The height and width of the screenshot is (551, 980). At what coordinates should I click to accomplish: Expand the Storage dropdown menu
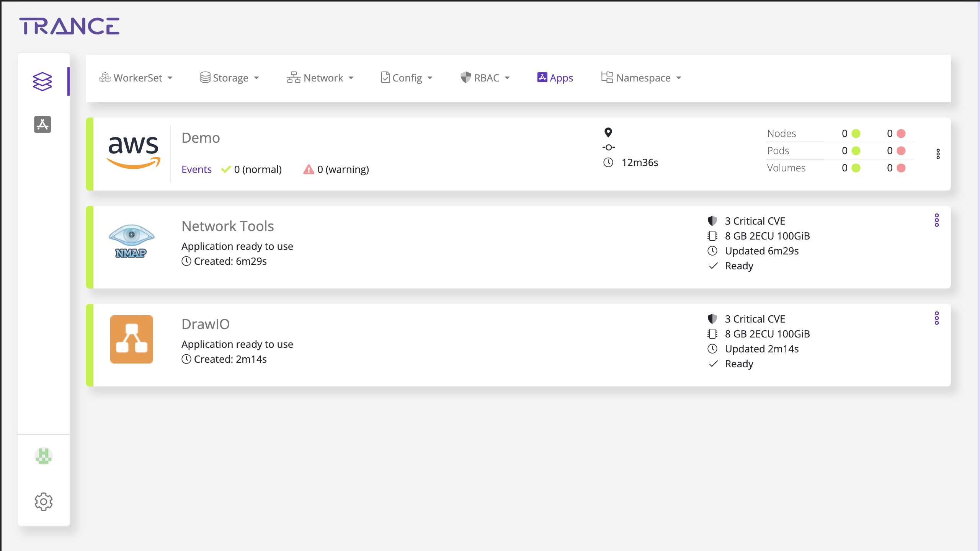230,78
